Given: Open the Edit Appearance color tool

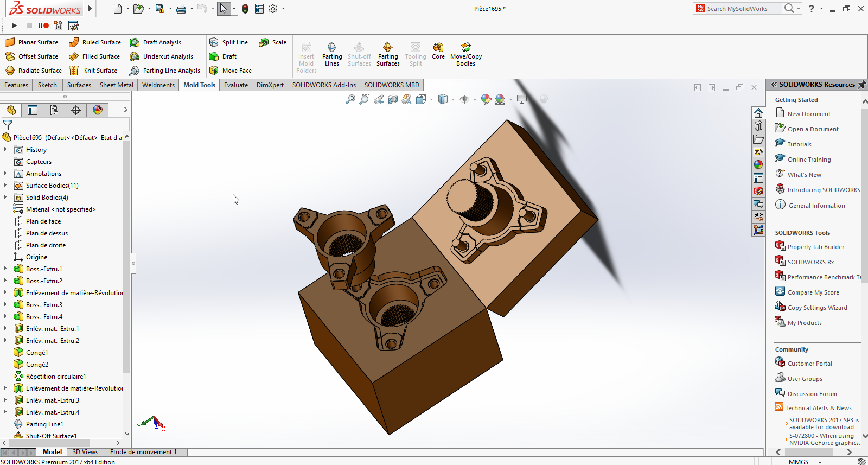Looking at the screenshot, I should coord(486,99).
